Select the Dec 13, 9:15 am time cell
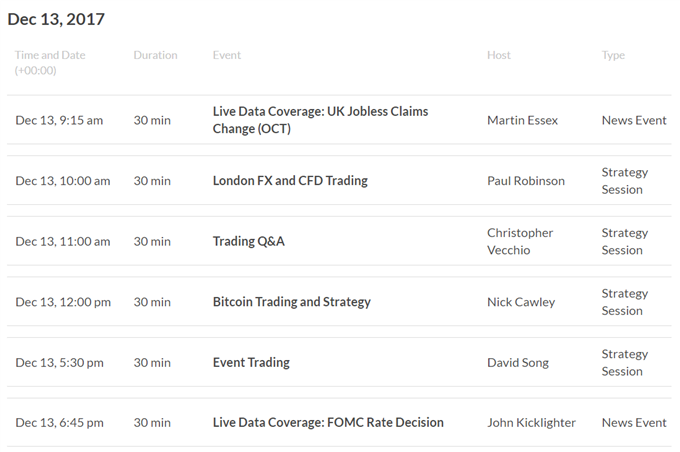 point(59,120)
